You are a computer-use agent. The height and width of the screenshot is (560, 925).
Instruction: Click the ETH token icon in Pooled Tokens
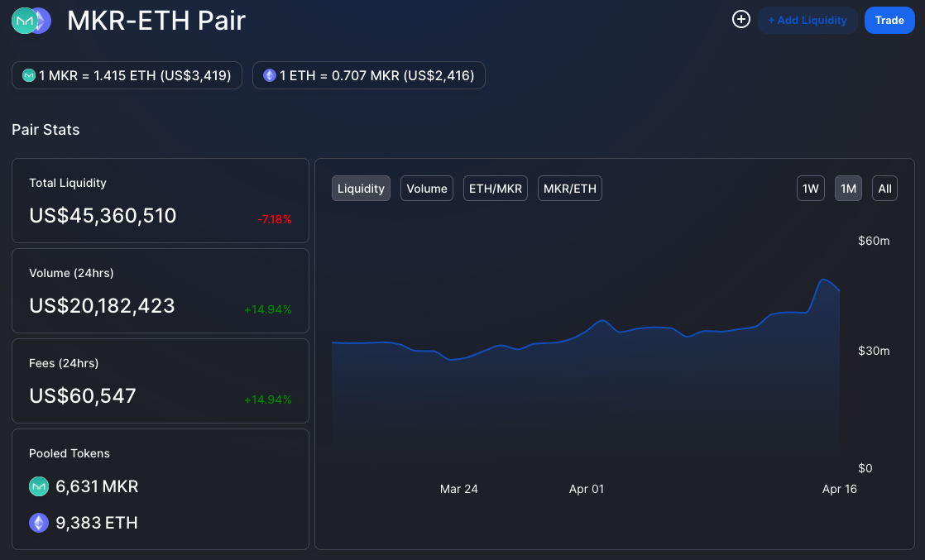click(x=39, y=523)
